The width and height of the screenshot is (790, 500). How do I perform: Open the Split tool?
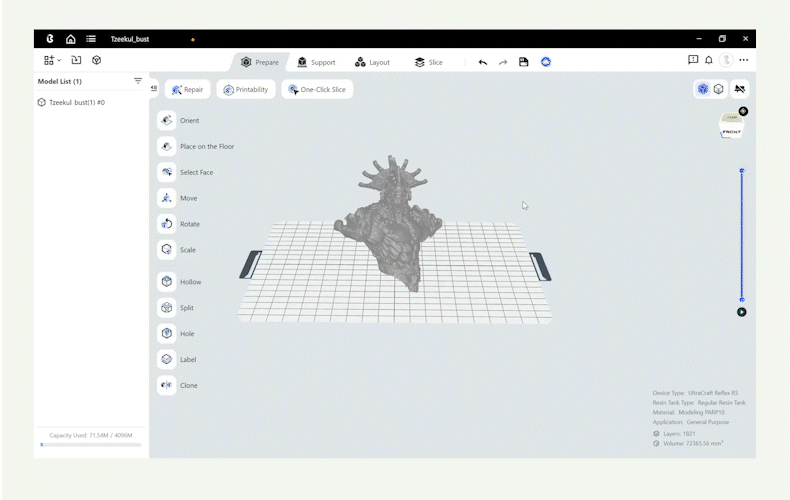click(x=167, y=308)
